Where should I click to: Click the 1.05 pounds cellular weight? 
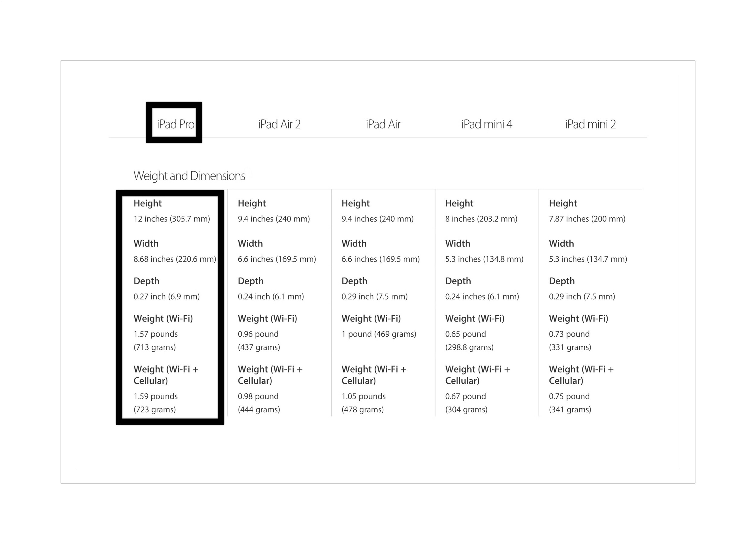363,396
